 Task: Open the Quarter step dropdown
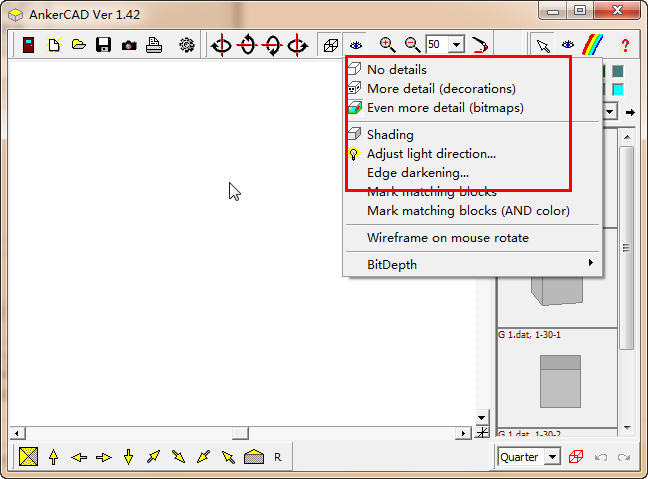[x=553, y=457]
